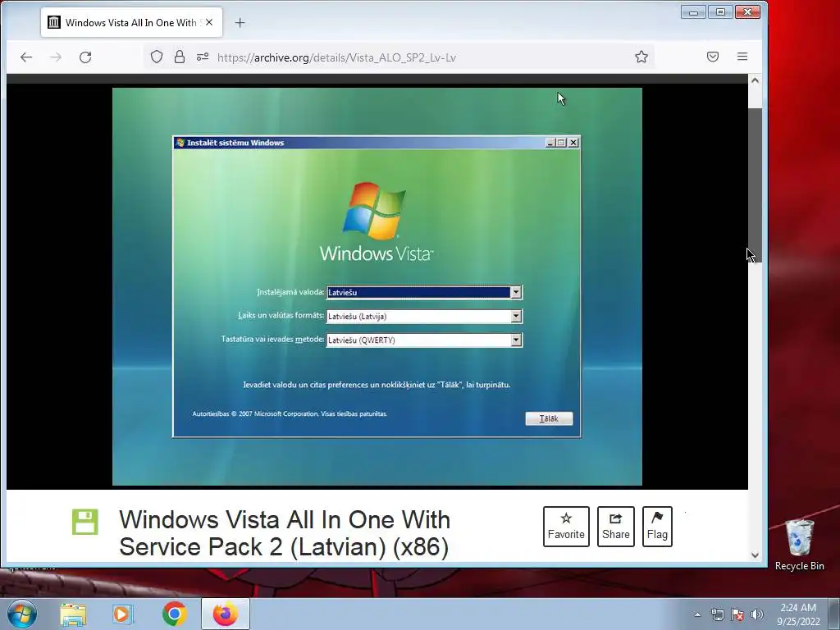
Task: Open the Instalējamā valoda dropdown
Action: click(x=516, y=293)
